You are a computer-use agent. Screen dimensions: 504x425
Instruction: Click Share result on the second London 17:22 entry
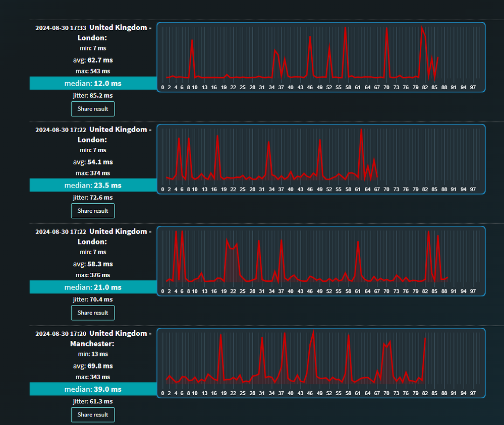tap(92, 211)
